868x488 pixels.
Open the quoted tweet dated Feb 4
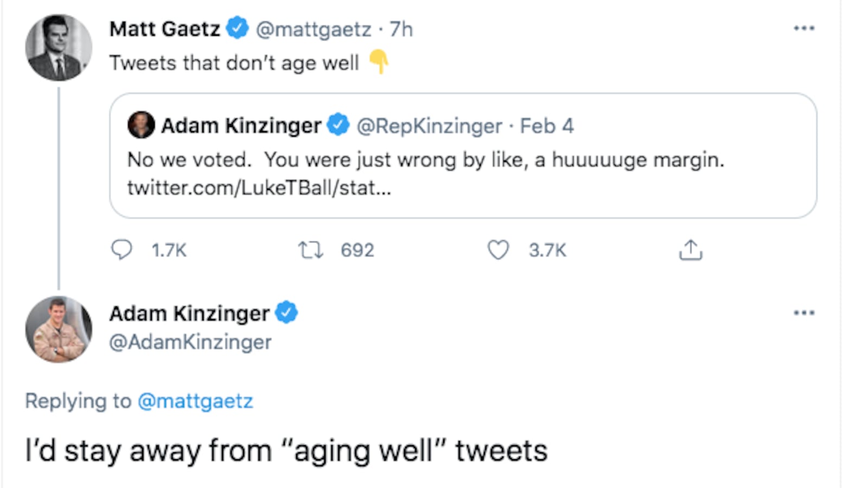tap(546, 126)
